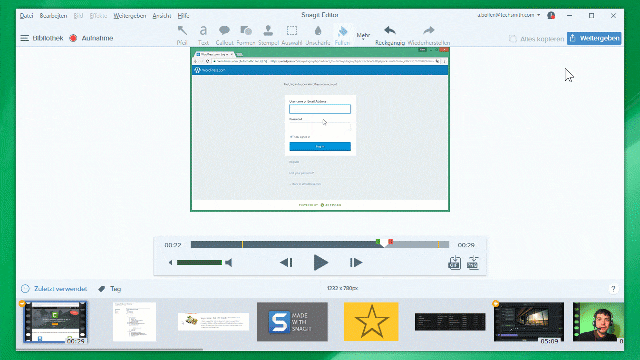Click the volume level slider

tap(199, 262)
